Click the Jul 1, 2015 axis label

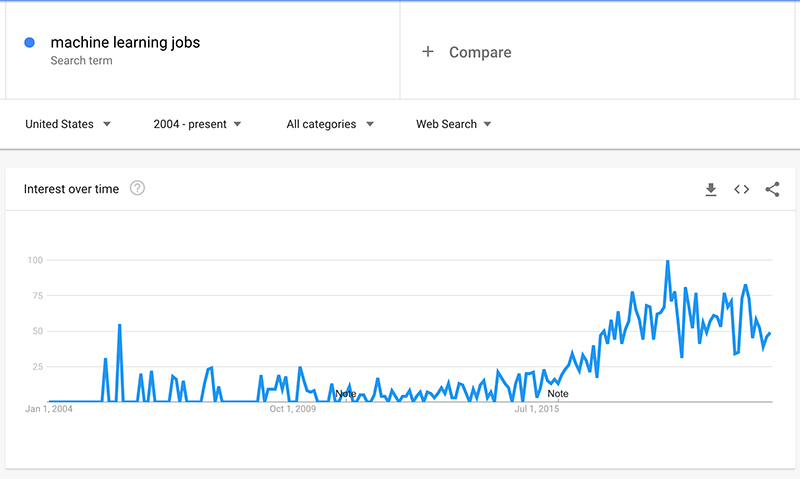(537, 409)
